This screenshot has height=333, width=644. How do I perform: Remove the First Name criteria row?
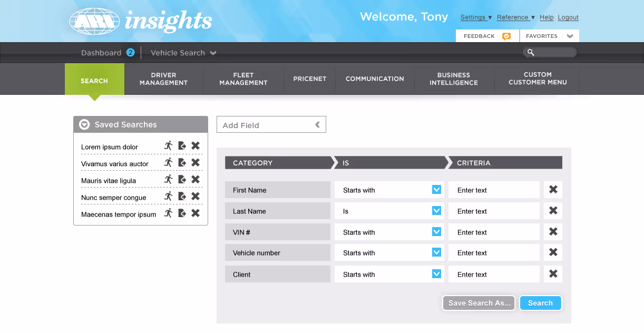tap(553, 189)
